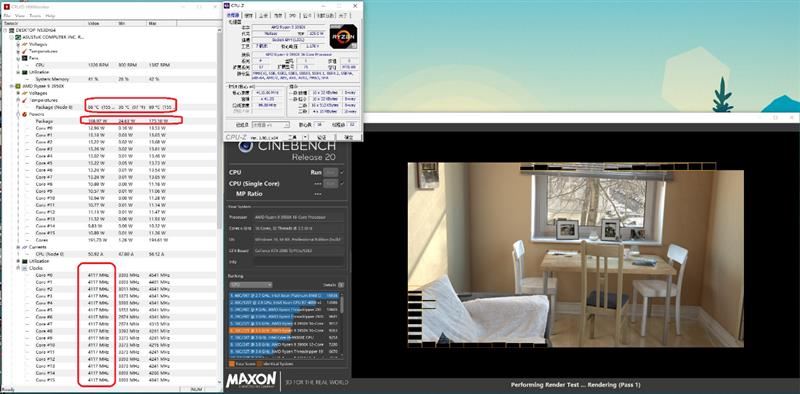Click the AMD Ryzen 9 3950X chip icon
Image resolution: width=800 pixels, height=394 pixels.
pos(18,86)
